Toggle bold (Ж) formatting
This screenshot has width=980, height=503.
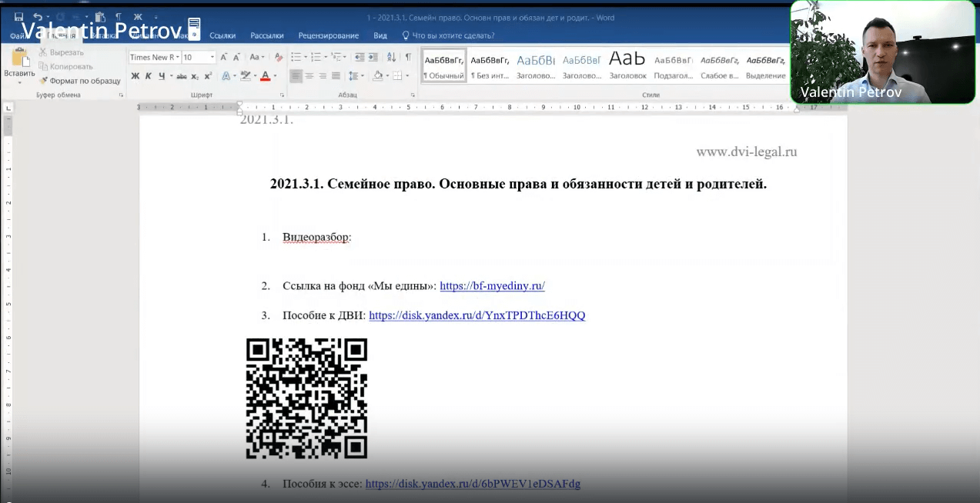pos(135,75)
